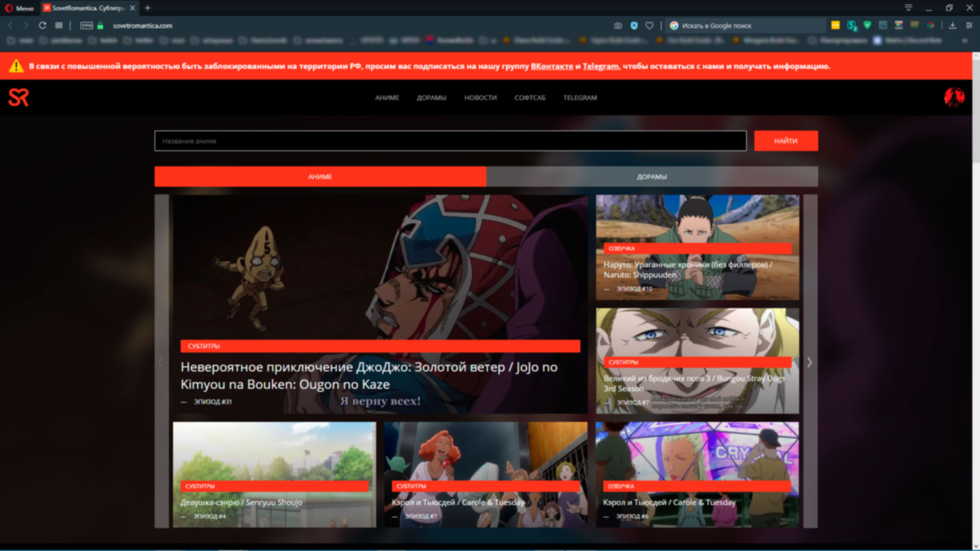
Task: Open the user profile avatar
Action: (x=954, y=97)
